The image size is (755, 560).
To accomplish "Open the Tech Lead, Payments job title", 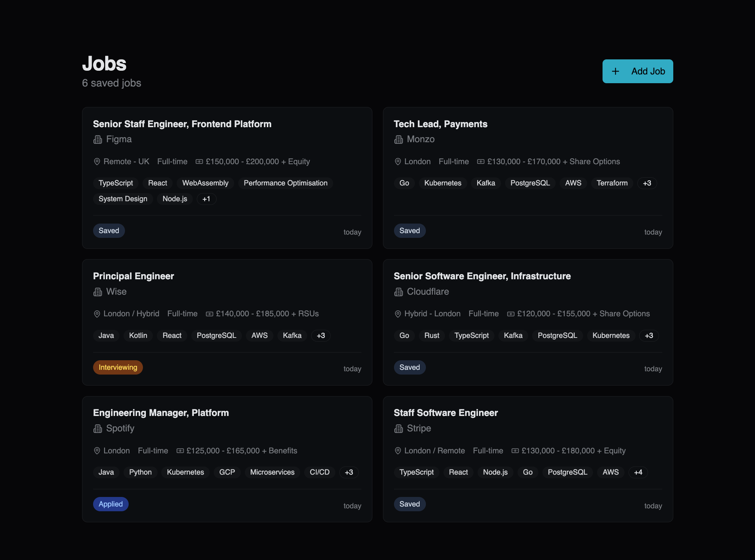I will tap(440, 124).
